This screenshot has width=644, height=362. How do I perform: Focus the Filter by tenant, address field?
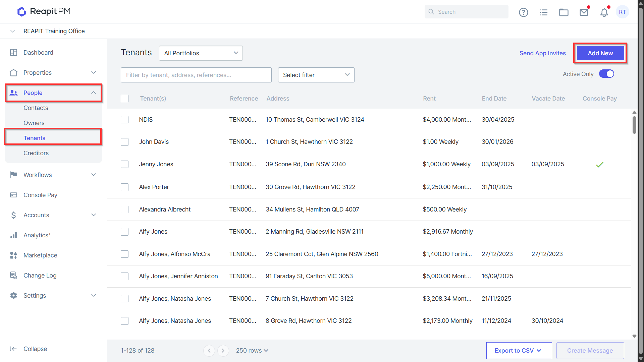tap(196, 75)
